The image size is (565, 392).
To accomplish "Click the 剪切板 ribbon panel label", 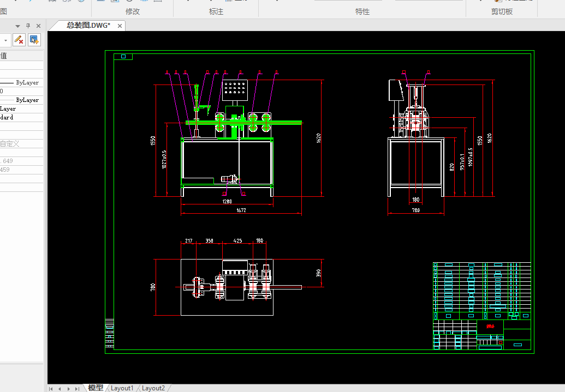I will 502,11.
